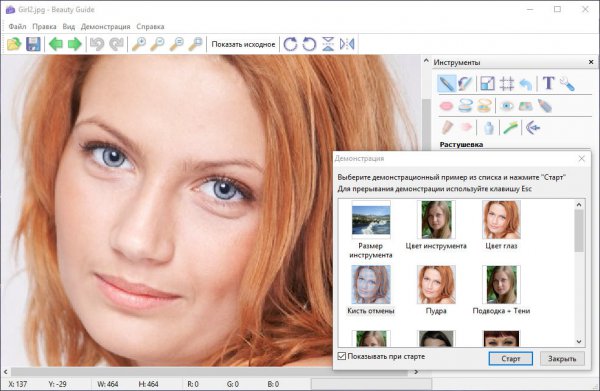Select the Размер инструмента demo thumbnail

pos(371,230)
